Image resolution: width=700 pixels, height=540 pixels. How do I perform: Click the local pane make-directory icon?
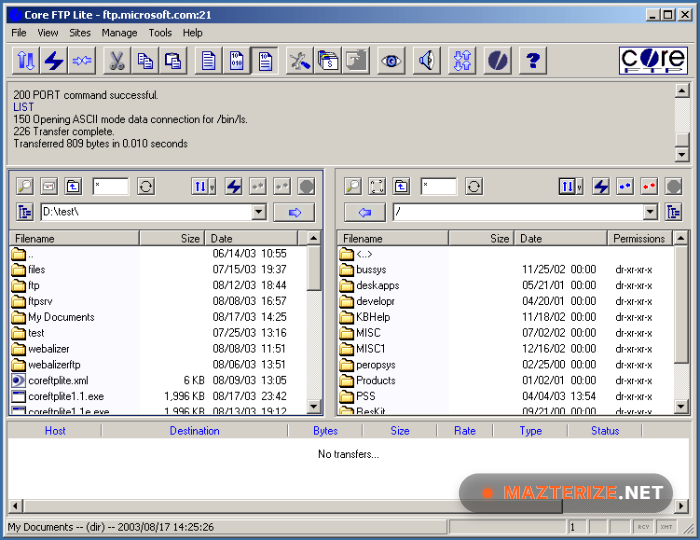(x=49, y=186)
